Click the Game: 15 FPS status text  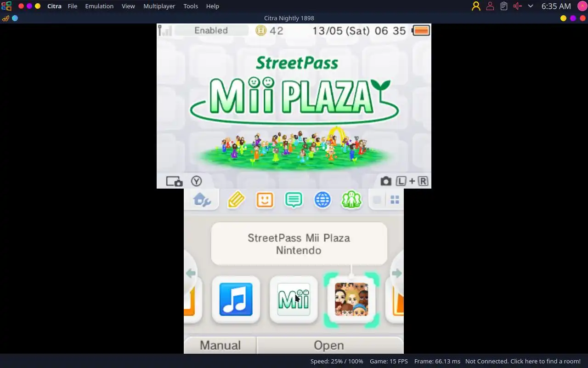[389, 361]
